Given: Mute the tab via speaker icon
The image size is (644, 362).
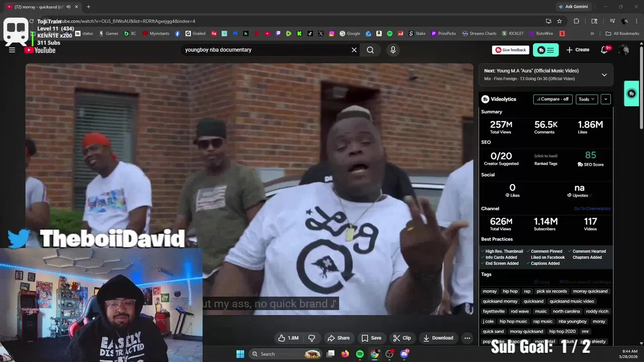Looking at the screenshot, I should pos(68,7).
